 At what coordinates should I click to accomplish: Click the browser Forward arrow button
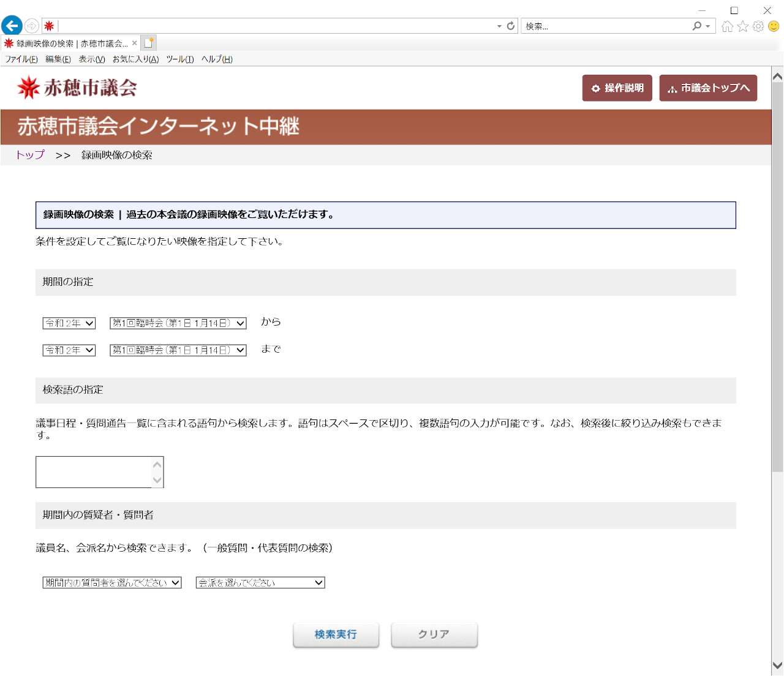(32, 26)
